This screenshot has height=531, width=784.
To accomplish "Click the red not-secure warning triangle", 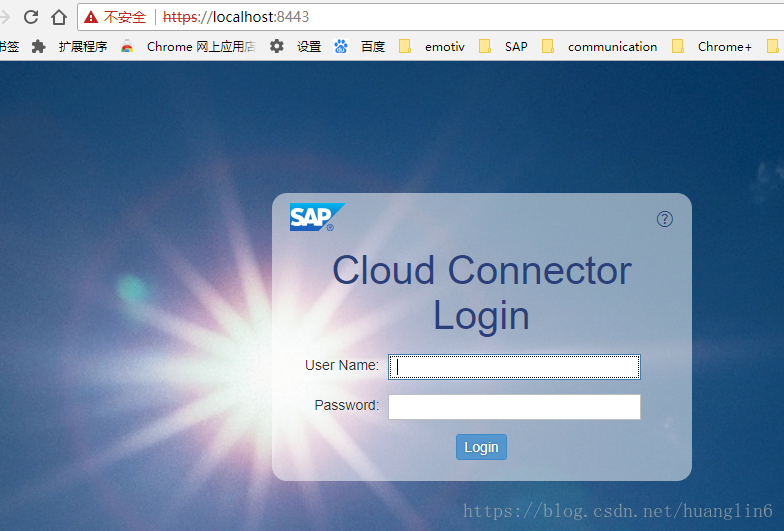I will click(91, 18).
